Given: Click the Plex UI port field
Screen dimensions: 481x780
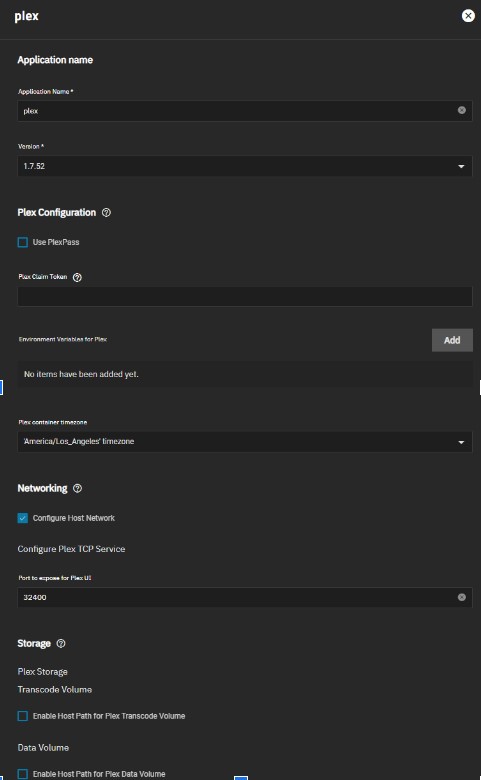Looking at the screenshot, I should pos(245,597).
